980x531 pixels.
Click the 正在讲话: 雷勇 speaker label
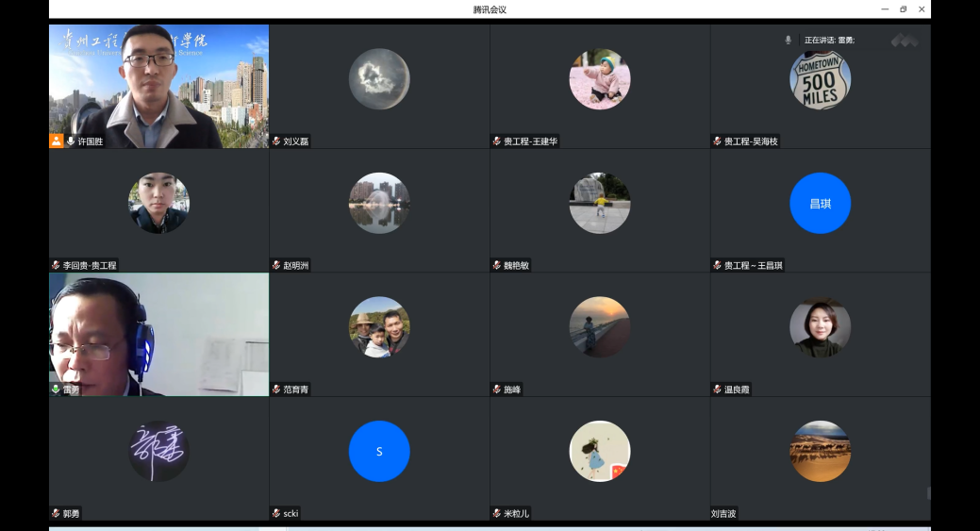coord(829,41)
